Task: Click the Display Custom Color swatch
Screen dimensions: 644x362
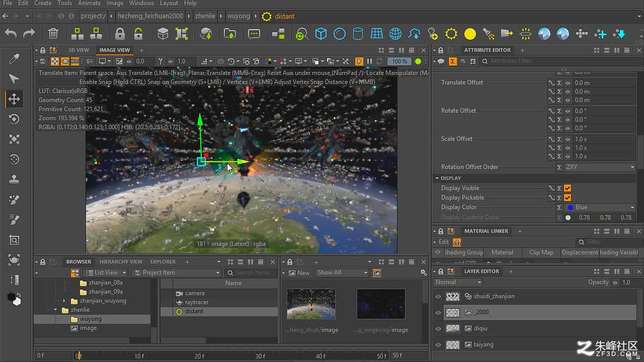Action: point(568,218)
